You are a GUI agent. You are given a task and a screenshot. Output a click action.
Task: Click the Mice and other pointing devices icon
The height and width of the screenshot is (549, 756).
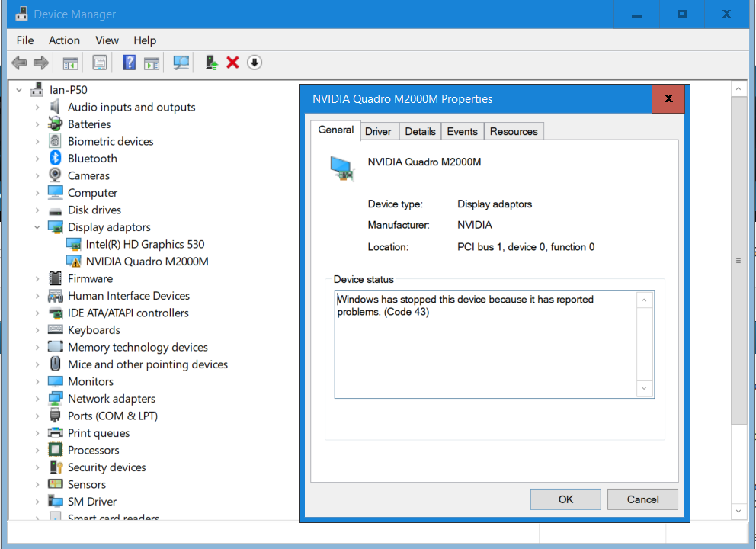click(x=56, y=364)
